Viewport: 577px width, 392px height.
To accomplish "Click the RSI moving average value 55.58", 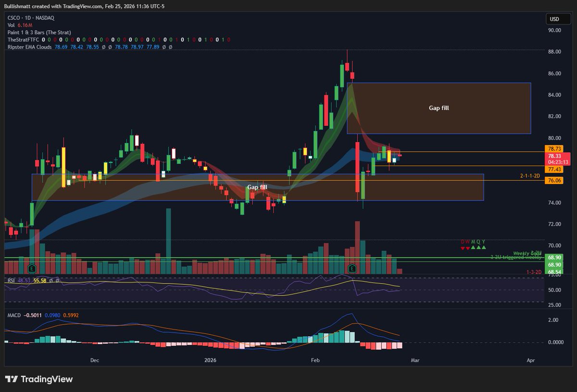I will click(39, 280).
